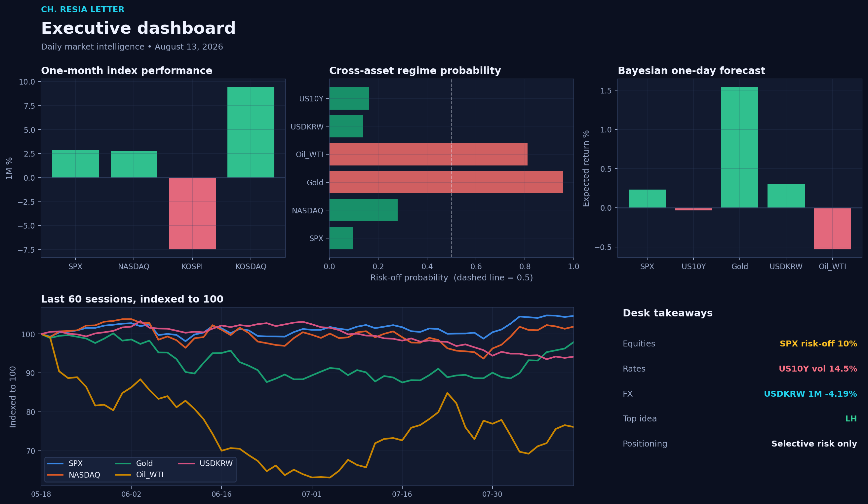Click the USDKRW bar in regime probability chart

click(x=346, y=126)
